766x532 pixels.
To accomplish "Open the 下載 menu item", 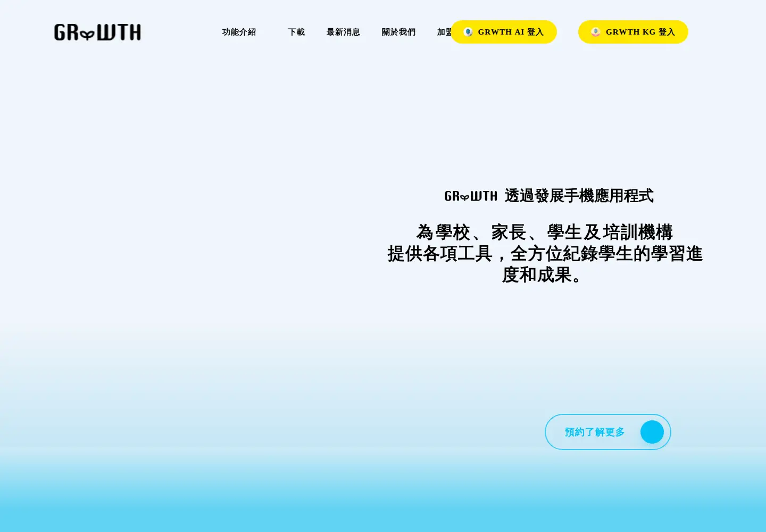I will tap(296, 32).
